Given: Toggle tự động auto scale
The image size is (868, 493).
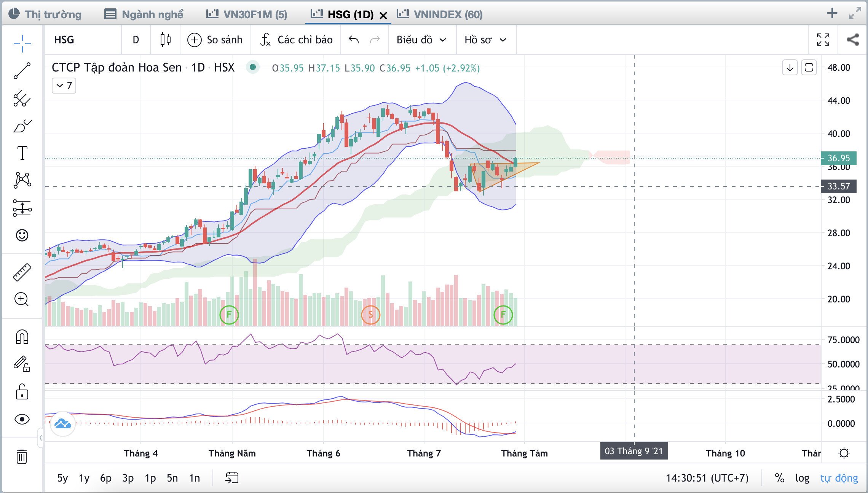Looking at the screenshot, I should click(839, 478).
